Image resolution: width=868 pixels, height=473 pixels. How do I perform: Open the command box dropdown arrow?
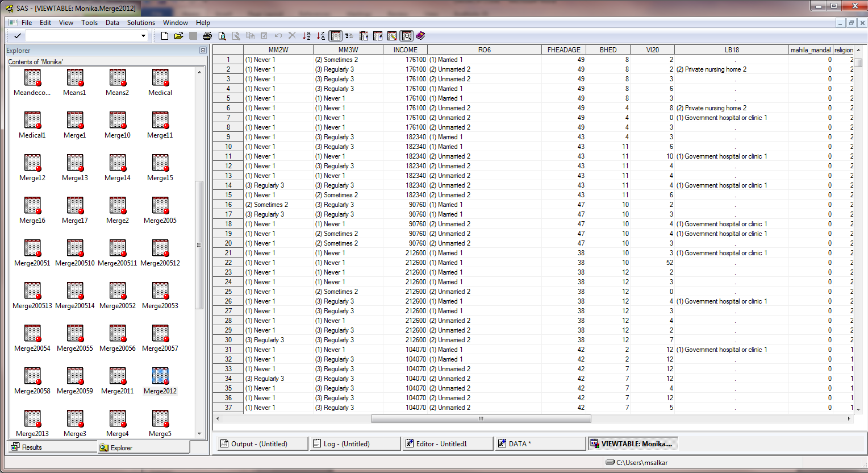(143, 36)
